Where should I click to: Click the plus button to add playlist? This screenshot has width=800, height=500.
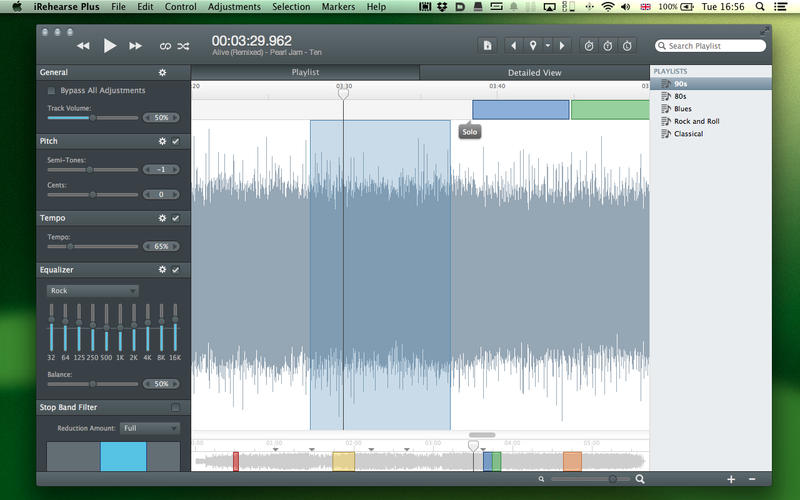pyautogui.click(x=731, y=479)
